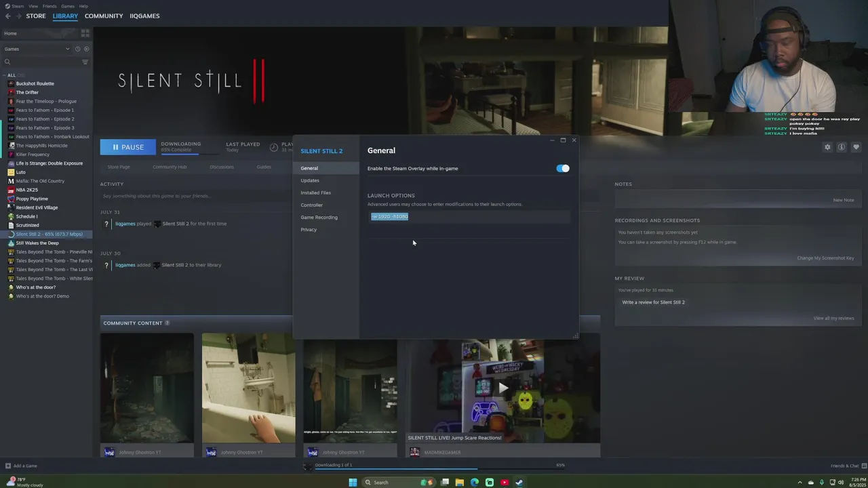Open File Explorer in the taskbar
This screenshot has height=488, width=868.
tap(459, 483)
